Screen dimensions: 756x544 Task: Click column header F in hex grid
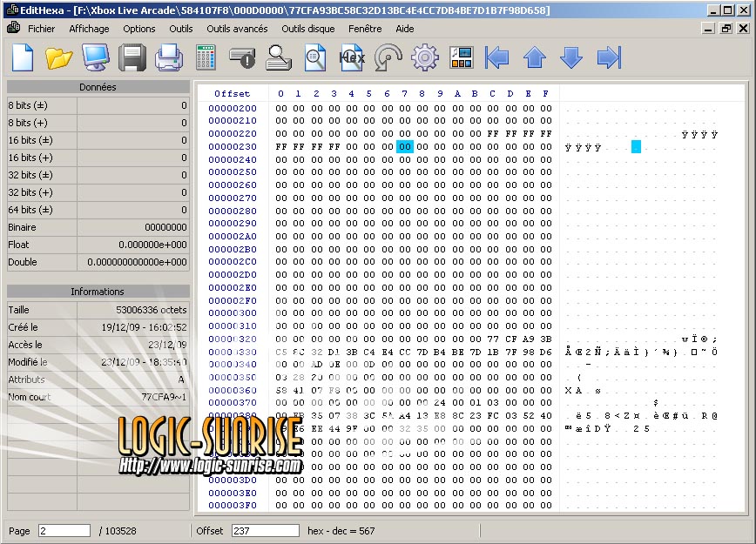coord(546,93)
